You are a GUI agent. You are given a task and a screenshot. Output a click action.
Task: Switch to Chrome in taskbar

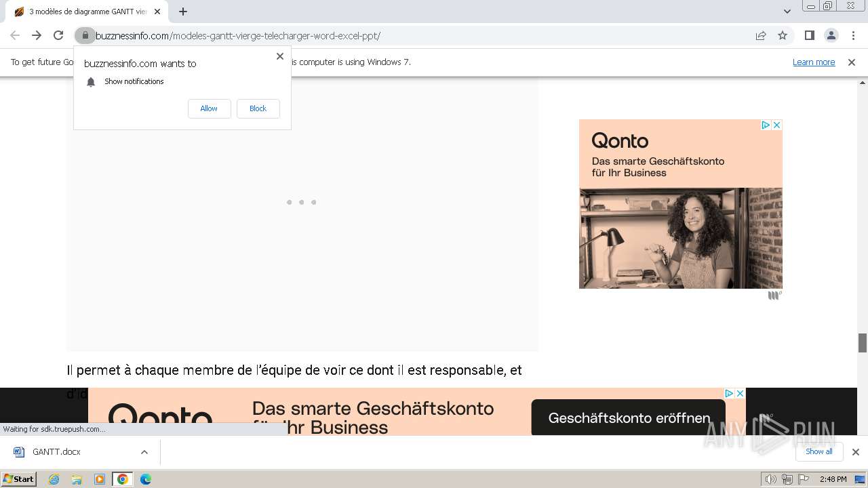(x=122, y=479)
